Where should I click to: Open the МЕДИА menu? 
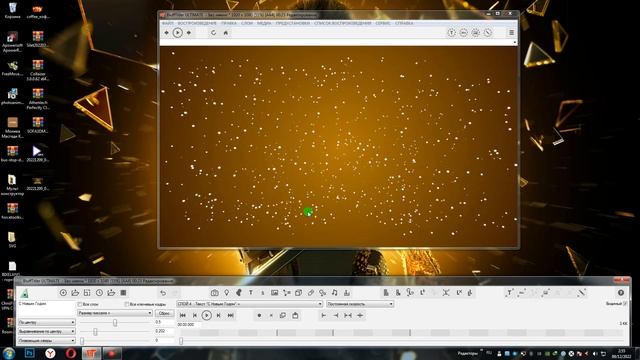pyautogui.click(x=264, y=23)
